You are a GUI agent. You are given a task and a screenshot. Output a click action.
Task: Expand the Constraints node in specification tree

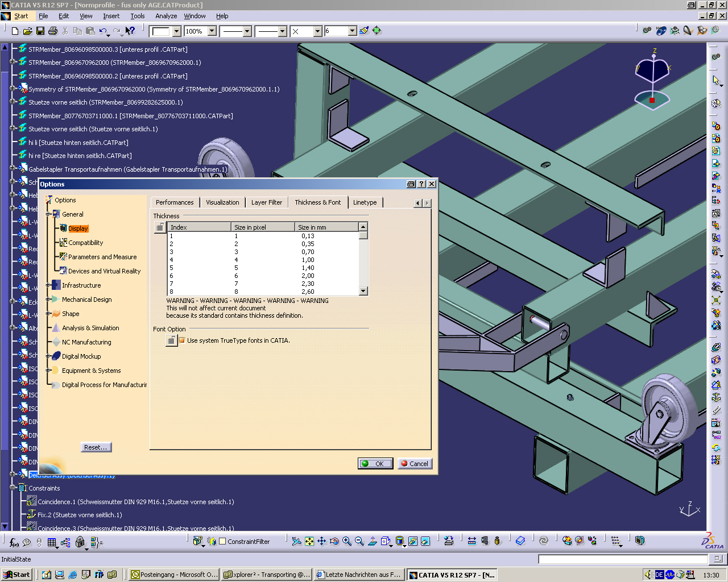[x=13, y=488]
